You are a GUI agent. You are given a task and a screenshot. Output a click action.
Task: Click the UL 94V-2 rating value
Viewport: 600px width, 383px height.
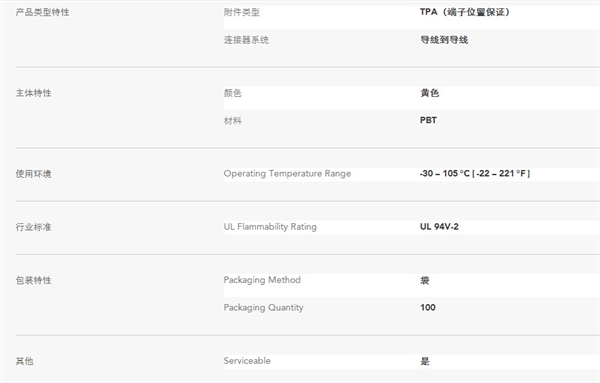coord(439,227)
